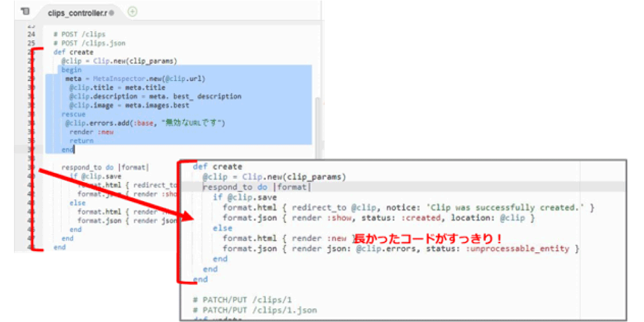
Task: Click the '# POST /clips.json' comment line
Action: coord(89,43)
